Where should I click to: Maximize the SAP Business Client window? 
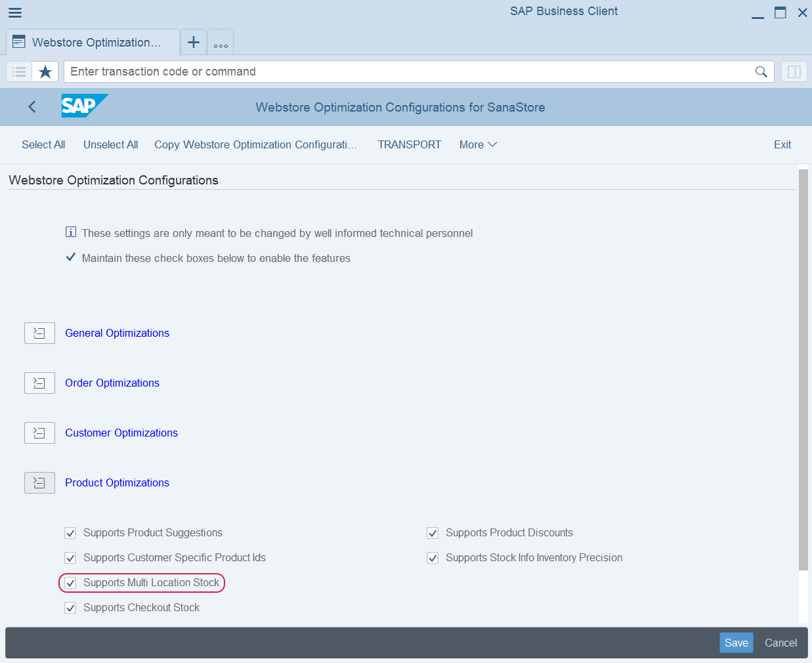coord(780,12)
